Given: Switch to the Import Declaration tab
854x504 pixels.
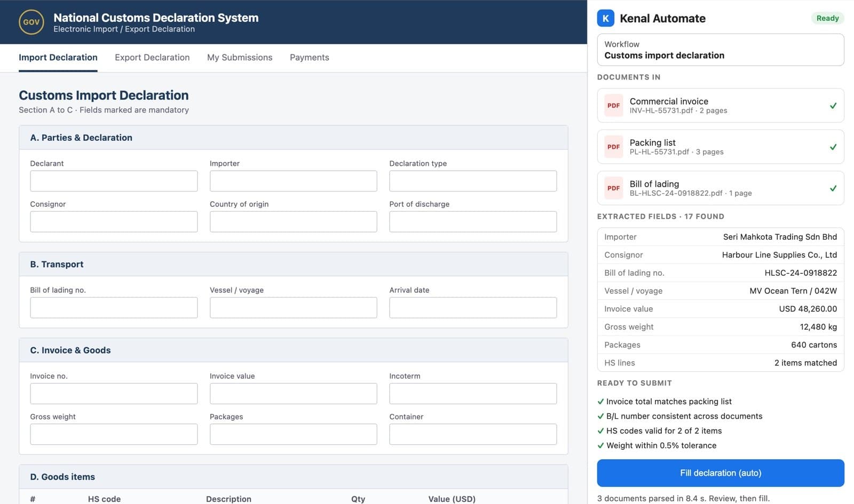Looking at the screenshot, I should 58,58.
